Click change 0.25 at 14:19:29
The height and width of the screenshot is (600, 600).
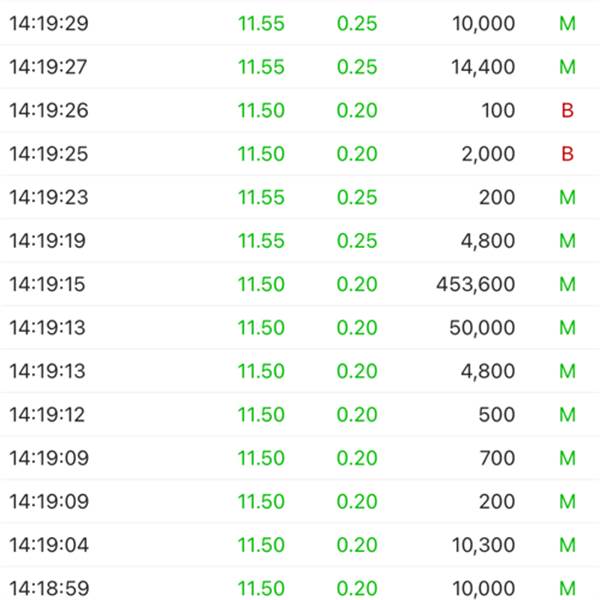[357, 23]
